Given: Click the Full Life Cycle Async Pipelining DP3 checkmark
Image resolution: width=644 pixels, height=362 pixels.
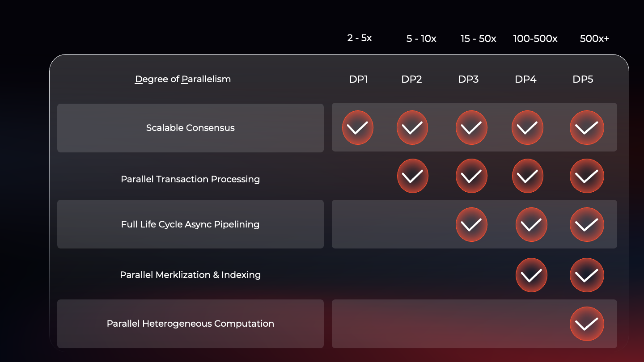Looking at the screenshot, I should point(471,224).
